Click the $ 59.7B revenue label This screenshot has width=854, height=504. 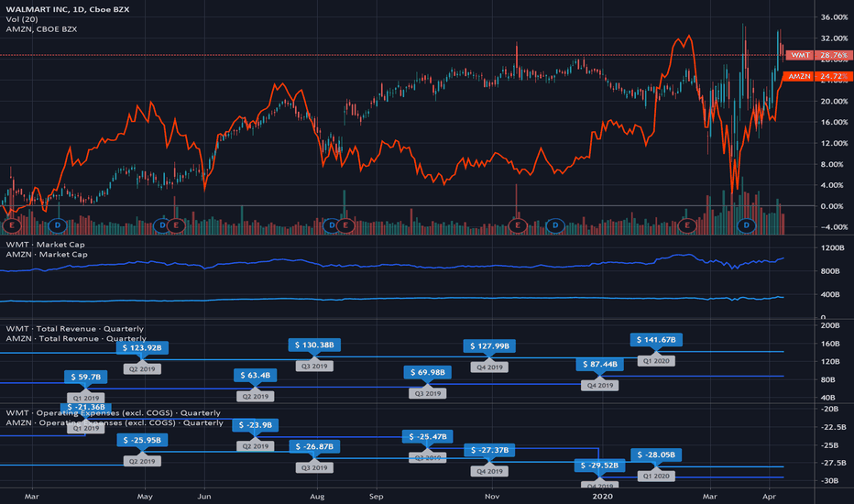pos(85,377)
